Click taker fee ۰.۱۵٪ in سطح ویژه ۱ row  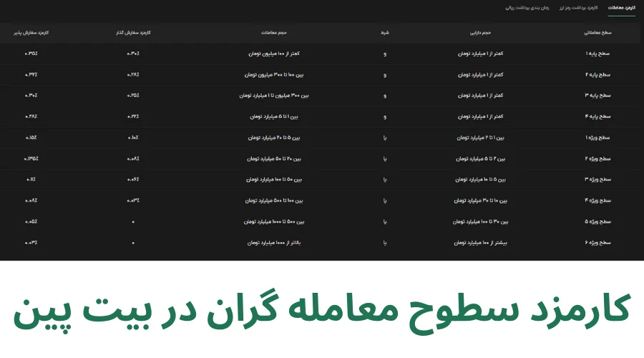point(31,137)
